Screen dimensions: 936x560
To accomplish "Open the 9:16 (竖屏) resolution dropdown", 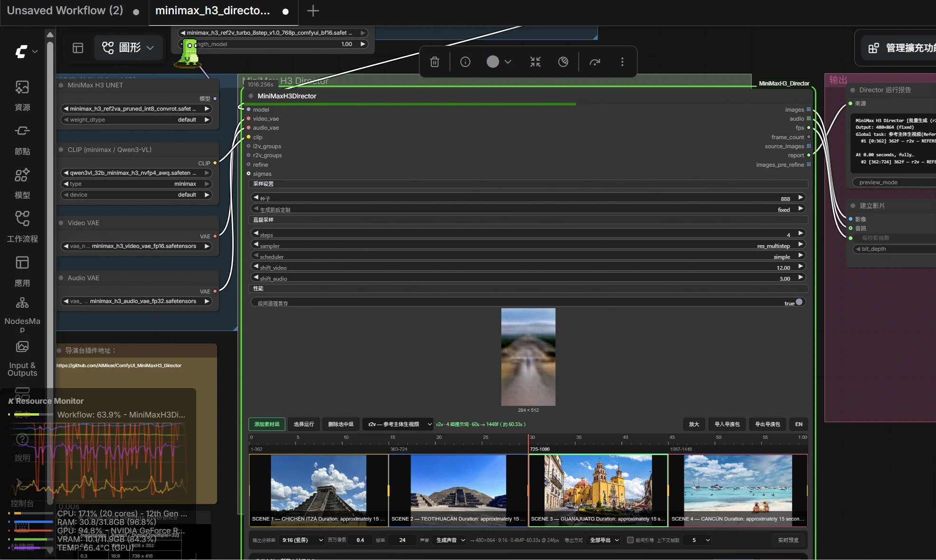I will (302, 540).
